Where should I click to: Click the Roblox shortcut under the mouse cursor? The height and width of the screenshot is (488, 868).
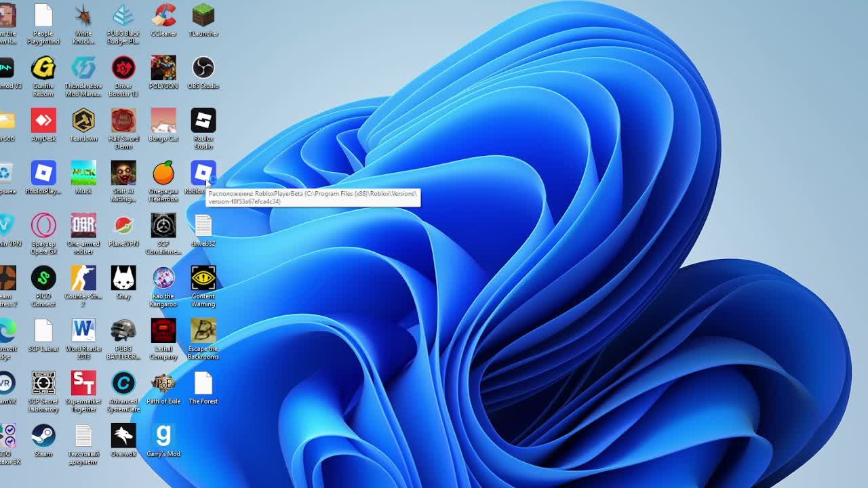203,172
